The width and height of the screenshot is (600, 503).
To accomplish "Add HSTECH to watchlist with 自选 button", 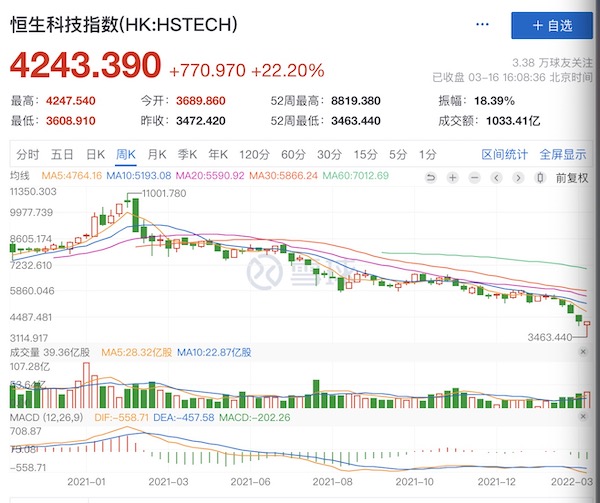I will click(x=552, y=25).
